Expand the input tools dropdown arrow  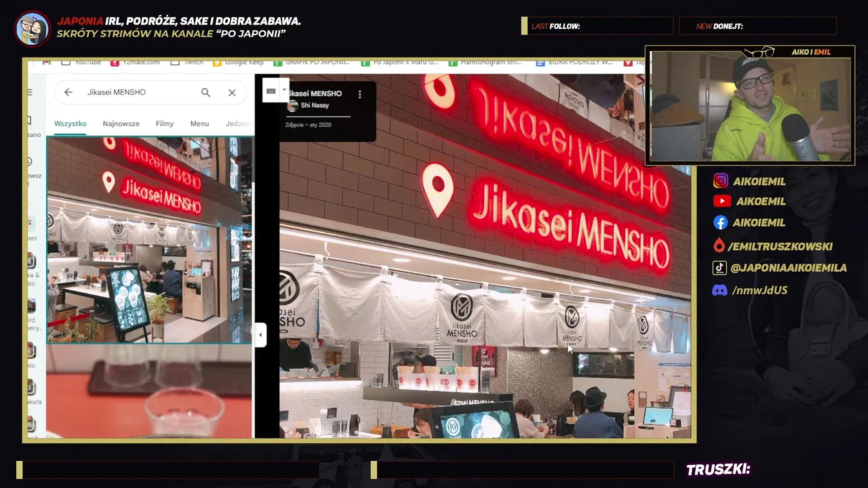285,90
